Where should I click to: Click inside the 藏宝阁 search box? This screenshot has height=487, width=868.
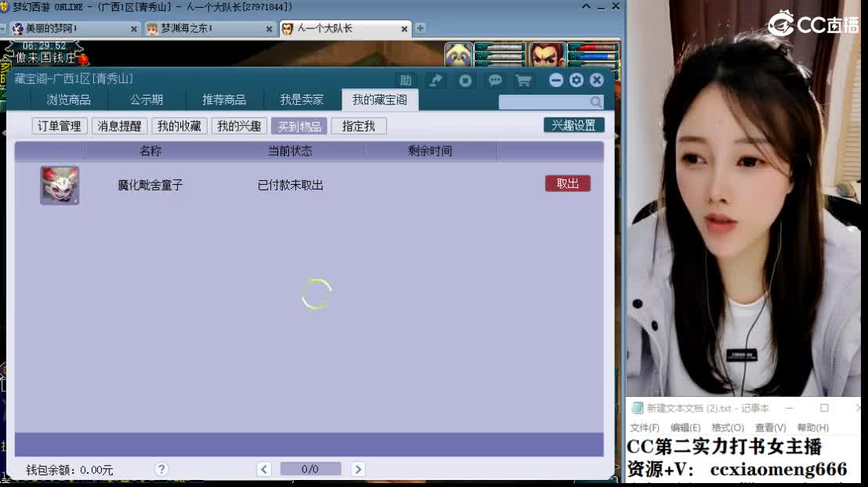541,102
